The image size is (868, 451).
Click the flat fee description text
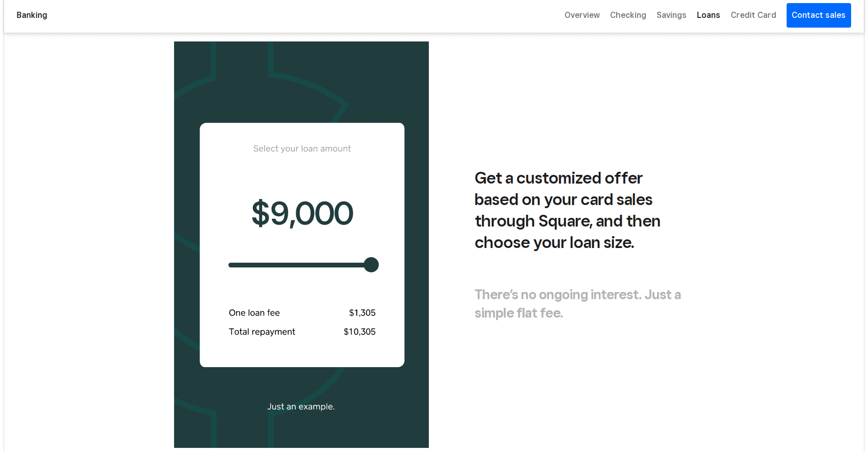577,303
